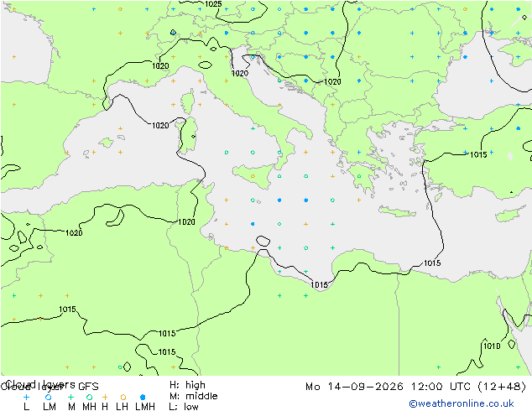Click the island of Crete on map
Screen dimensions: 532x411
click(x=397, y=211)
